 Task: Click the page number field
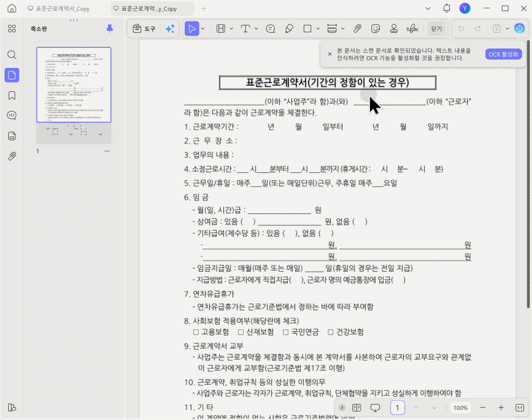tap(398, 408)
